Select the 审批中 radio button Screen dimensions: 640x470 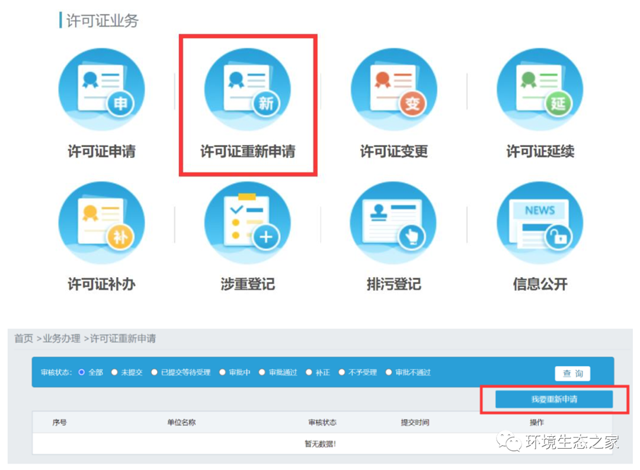223,373
